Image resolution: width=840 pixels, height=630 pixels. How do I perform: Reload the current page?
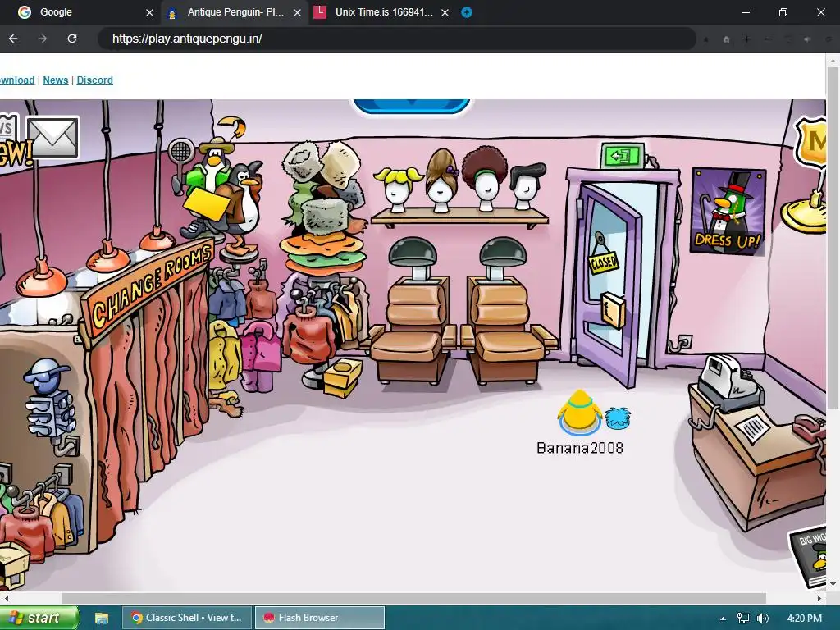[x=72, y=39]
